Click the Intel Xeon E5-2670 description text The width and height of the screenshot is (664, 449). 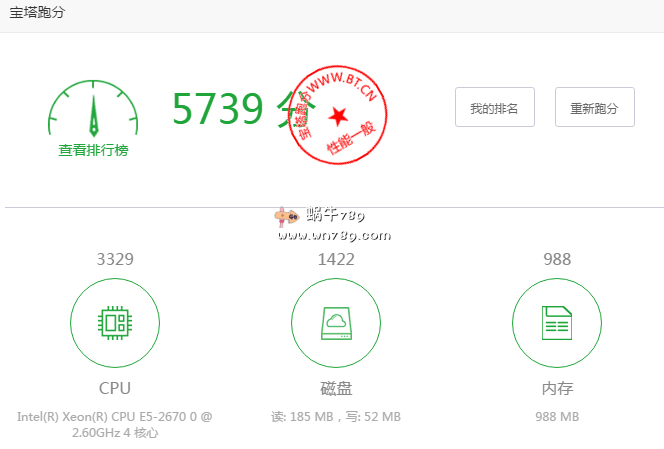click(x=114, y=424)
